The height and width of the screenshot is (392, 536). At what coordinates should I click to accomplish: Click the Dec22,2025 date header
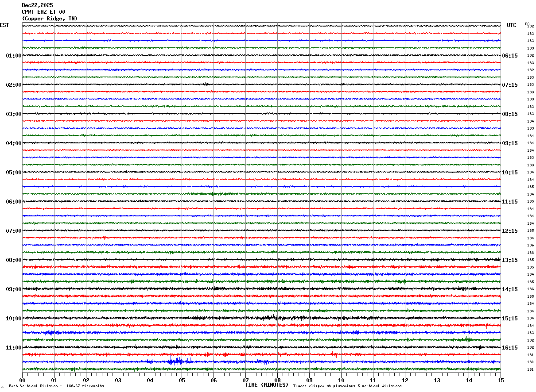pyautogui.click(x=37, y=5)
